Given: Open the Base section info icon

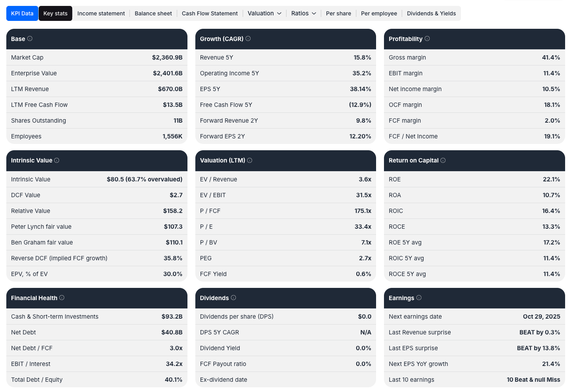Looking at the screenshot, I should pyautogui.click(x=30, y=39).
